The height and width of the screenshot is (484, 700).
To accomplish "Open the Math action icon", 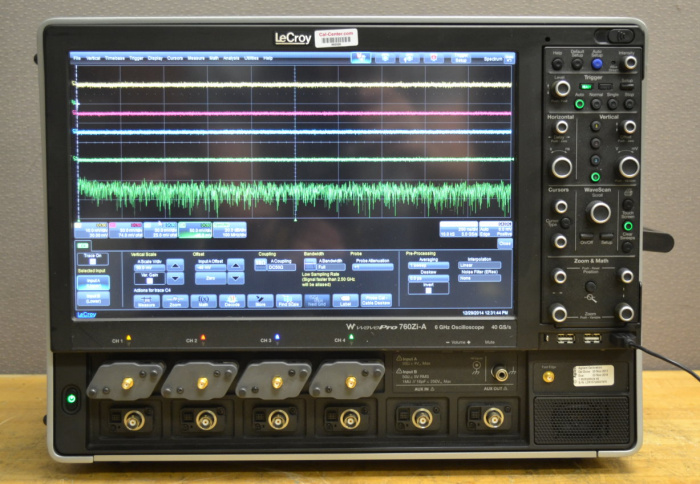I will pyautogui.click(x=203, y=300).
